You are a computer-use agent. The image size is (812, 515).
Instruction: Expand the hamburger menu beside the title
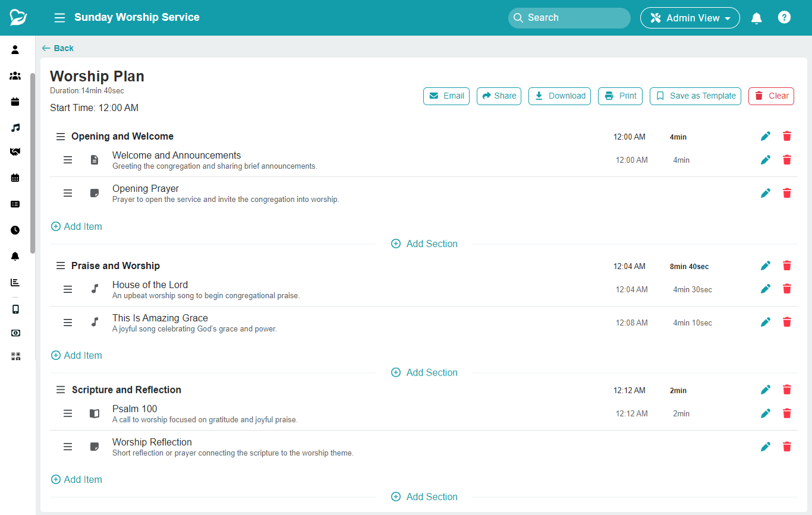click(x=59, y=18)
